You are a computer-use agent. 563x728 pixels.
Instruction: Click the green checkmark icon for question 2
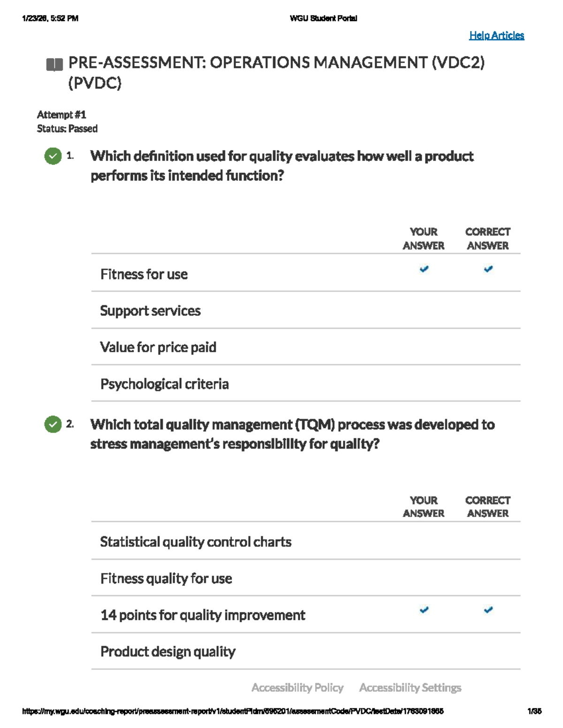(53, 424)
